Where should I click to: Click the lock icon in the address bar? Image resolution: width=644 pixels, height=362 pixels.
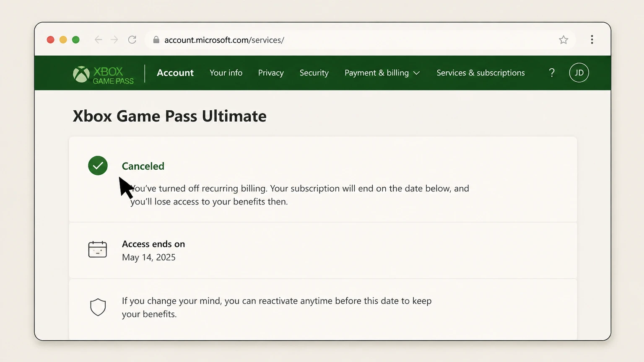click(156, 40)
